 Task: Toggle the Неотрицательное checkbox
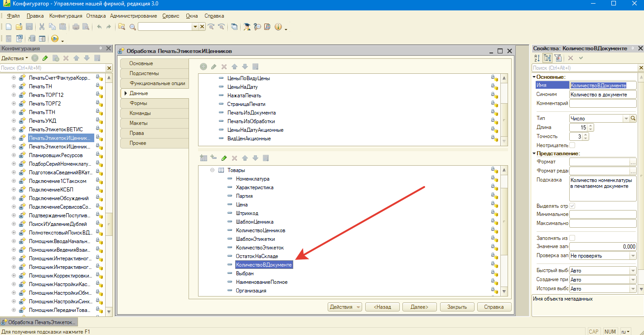(x=572, y=145)
